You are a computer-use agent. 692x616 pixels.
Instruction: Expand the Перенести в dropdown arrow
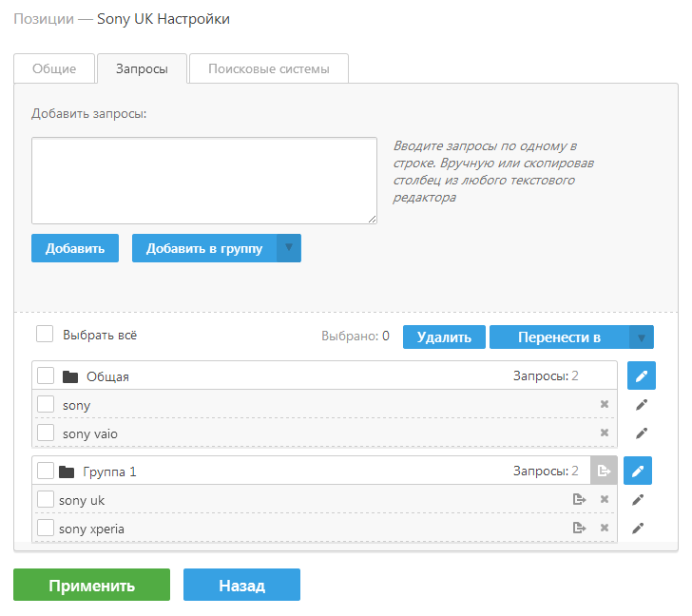(x=642, y=337)
